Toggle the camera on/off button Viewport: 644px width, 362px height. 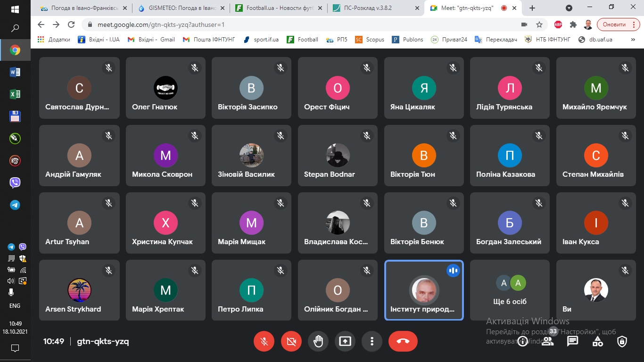click(x=291, y=341)
